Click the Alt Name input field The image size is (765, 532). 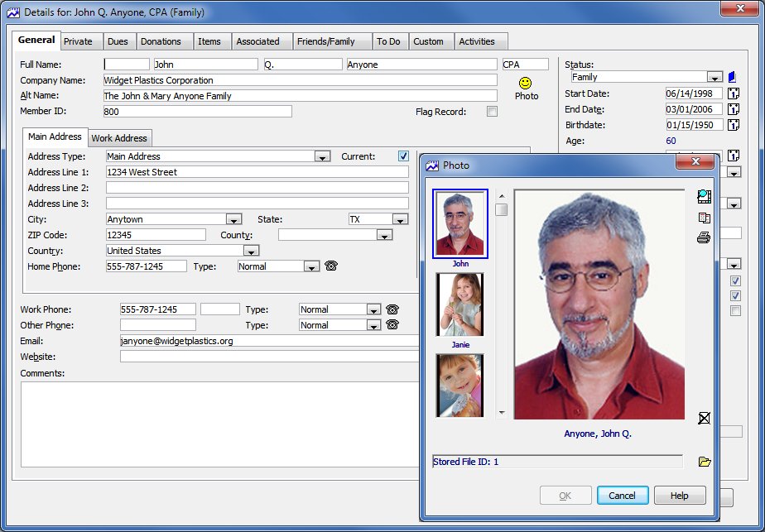300,96
